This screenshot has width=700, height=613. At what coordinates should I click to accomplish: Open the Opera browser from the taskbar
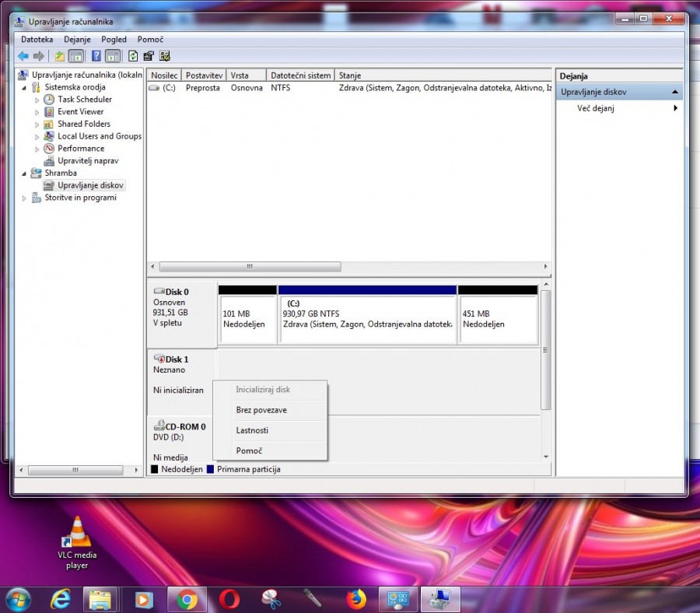229,599
